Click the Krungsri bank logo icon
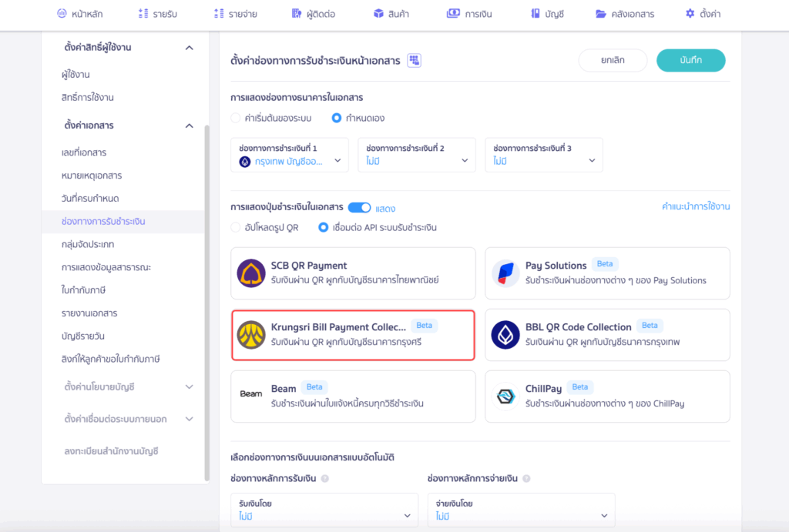The width and height of the screenshot is (789, 532). click(x=251, y=335)
